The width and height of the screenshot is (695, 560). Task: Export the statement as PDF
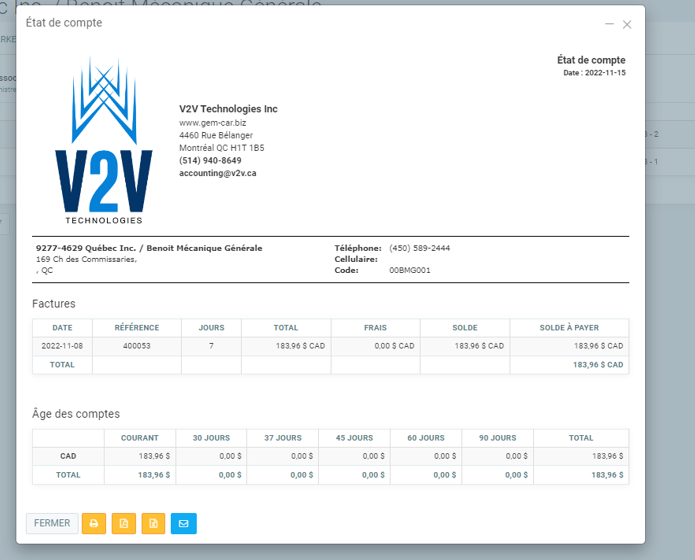click(x=124, y=523)
